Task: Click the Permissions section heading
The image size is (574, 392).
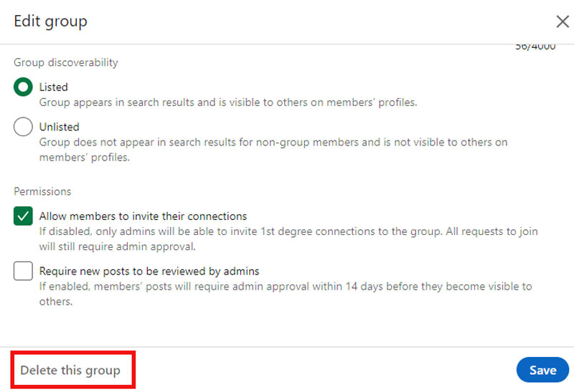Action: (x=42, y=191)
